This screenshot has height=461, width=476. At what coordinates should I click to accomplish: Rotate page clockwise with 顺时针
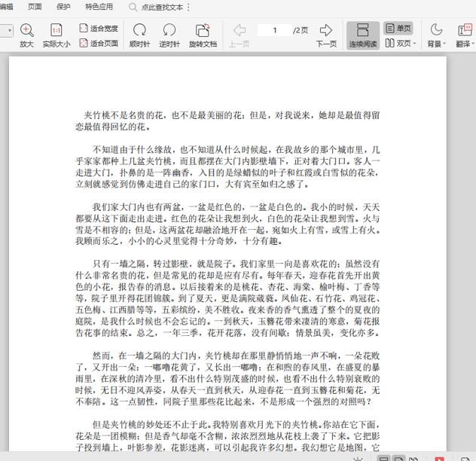pos(139,35)
